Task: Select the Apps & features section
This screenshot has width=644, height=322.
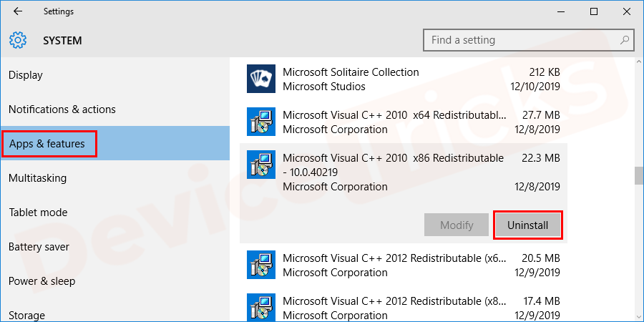Action: (x=47, y=144)
